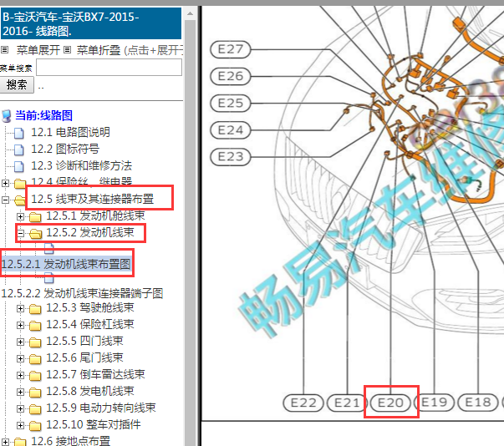Click 菜单折叠 to collapse all menus
The height and width of the screenshot is (446, 504).
tap(99, 50)
